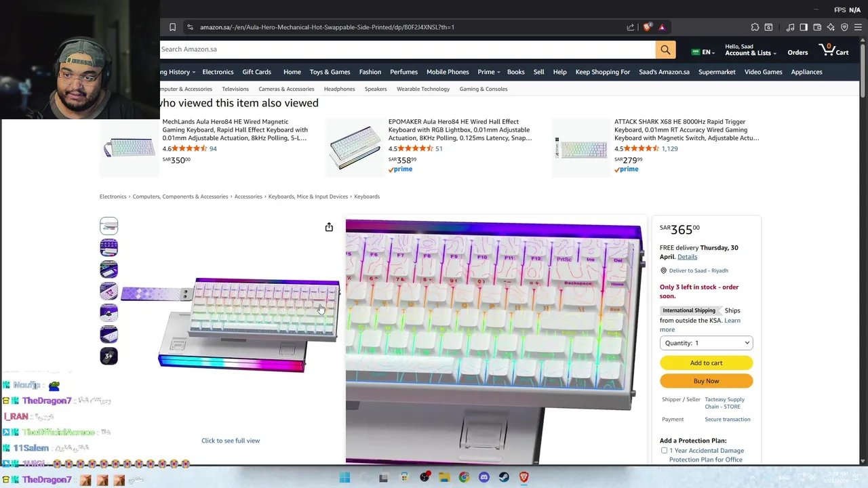This screenshot has width=868, height=488.
Task: Click the share icon above the product image
Action: tap(329, 227)
